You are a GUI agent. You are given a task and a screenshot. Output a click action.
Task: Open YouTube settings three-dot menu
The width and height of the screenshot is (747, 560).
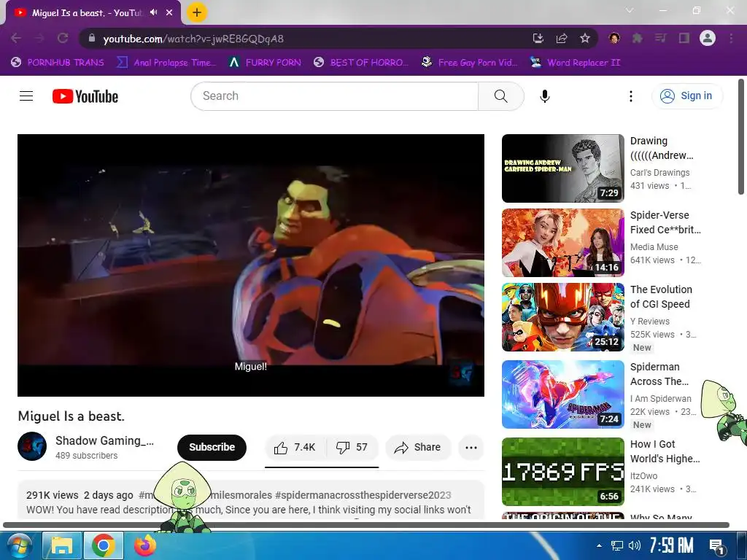click(x=631, y=96)
